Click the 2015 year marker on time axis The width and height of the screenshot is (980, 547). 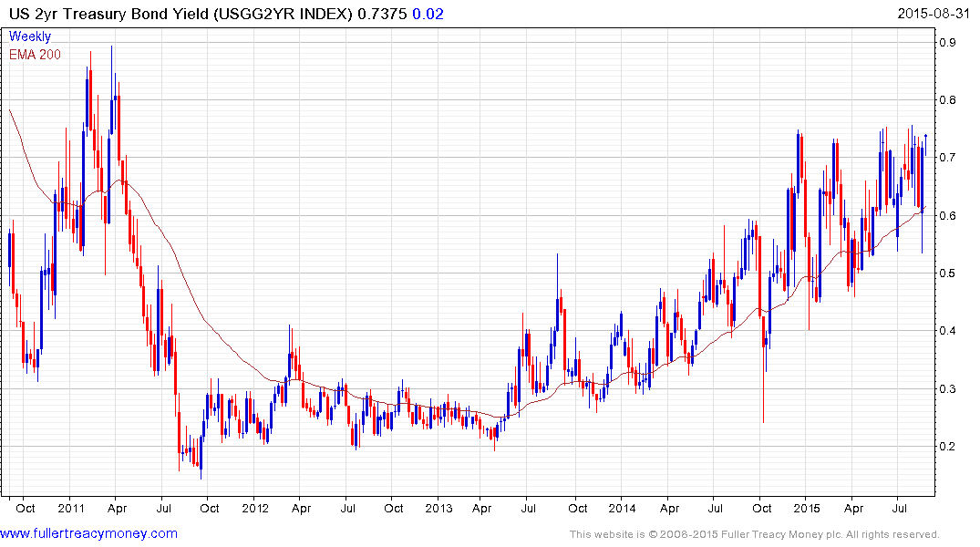coord(806,508)
